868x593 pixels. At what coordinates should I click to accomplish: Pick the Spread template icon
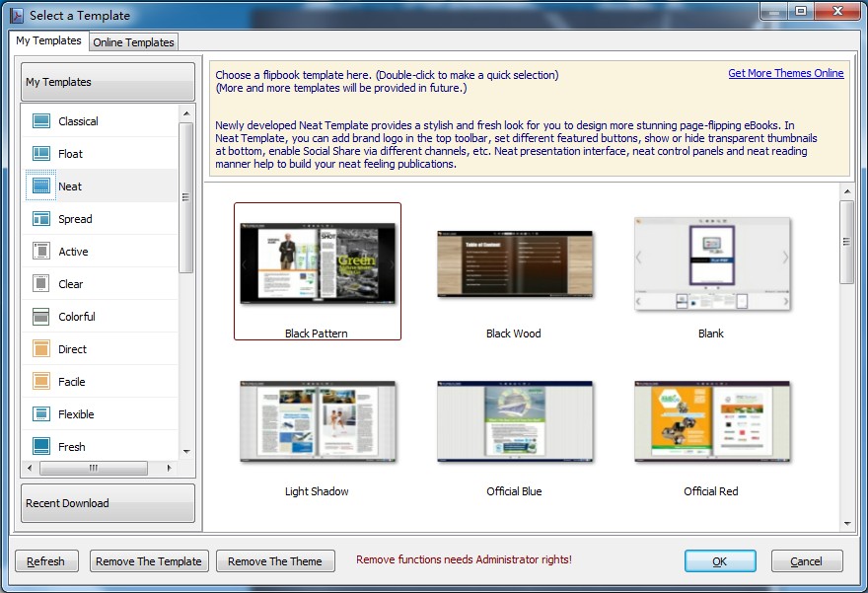click(41, 219)
